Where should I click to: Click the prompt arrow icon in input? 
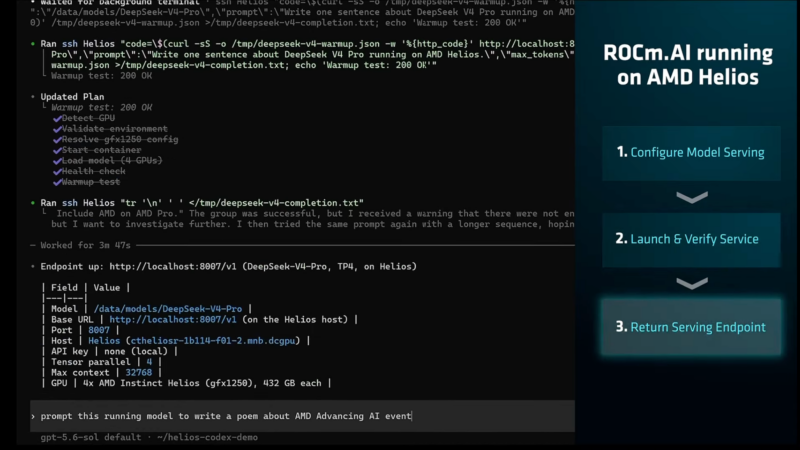(x=33, y=416)
